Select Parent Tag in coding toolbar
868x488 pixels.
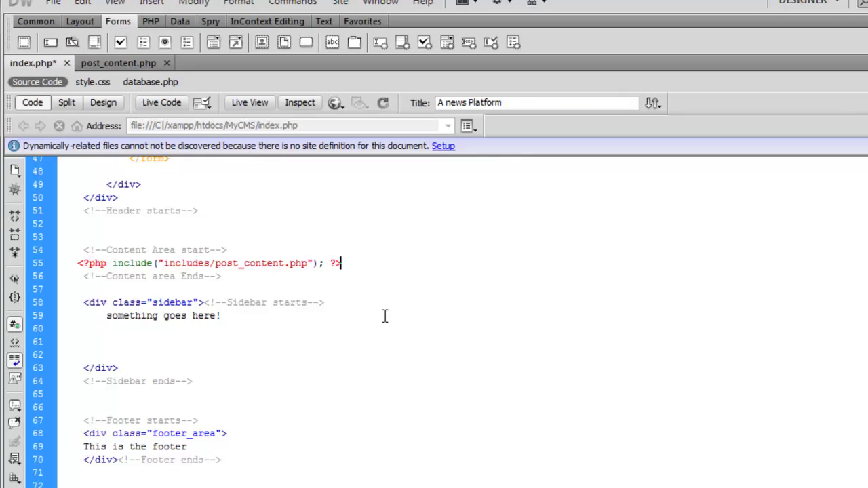[15, 278]
